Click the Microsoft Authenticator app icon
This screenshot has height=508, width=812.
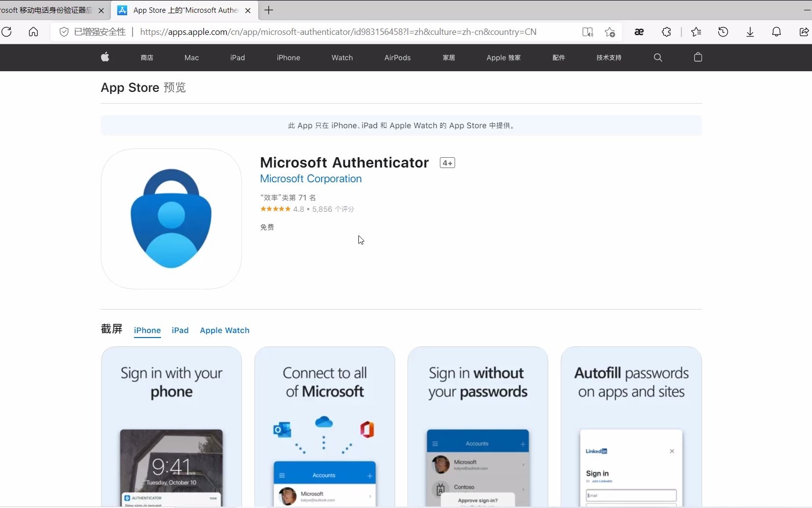tap(171, 219)
